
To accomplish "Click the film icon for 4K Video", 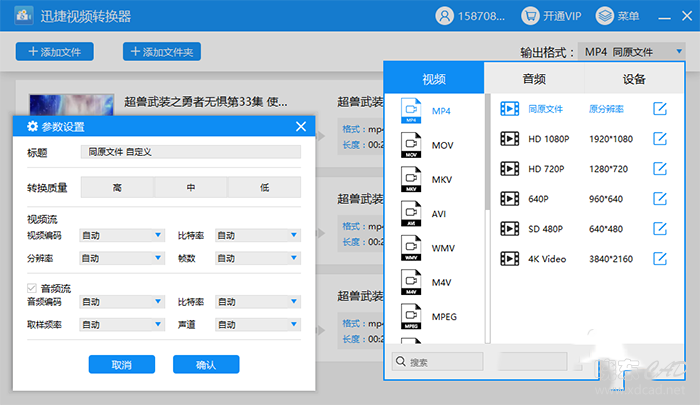I will [x=509, y=259].
